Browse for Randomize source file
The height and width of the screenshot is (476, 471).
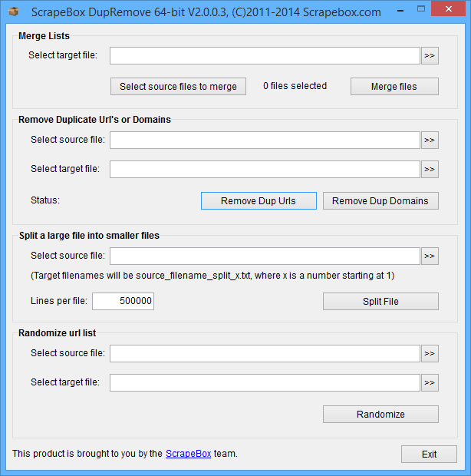click(430, 353)
